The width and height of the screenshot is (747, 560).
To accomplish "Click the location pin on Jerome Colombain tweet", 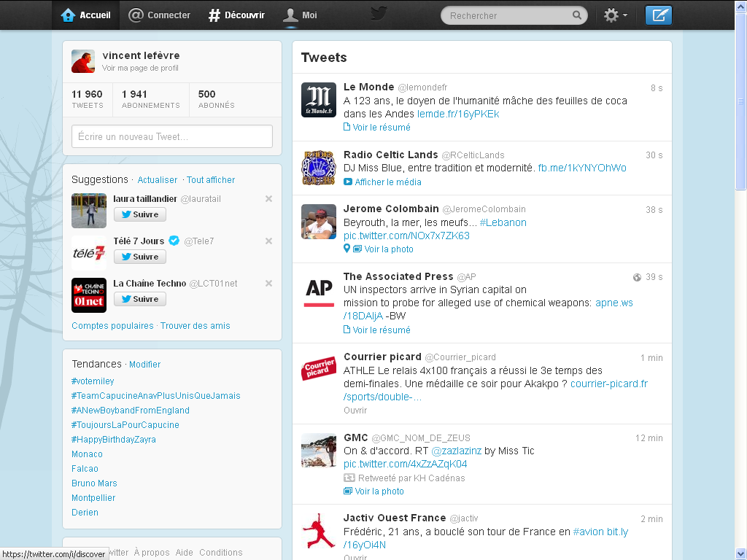I will 347,249.
